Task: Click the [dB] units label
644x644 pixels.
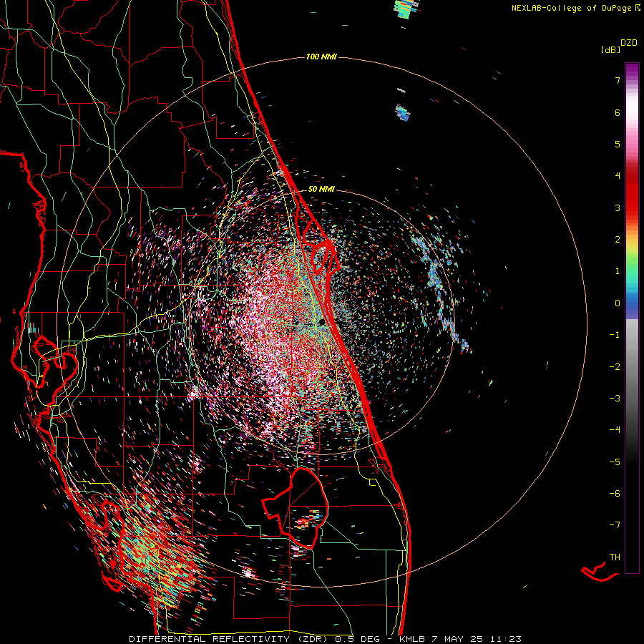Action: point(610,49)
